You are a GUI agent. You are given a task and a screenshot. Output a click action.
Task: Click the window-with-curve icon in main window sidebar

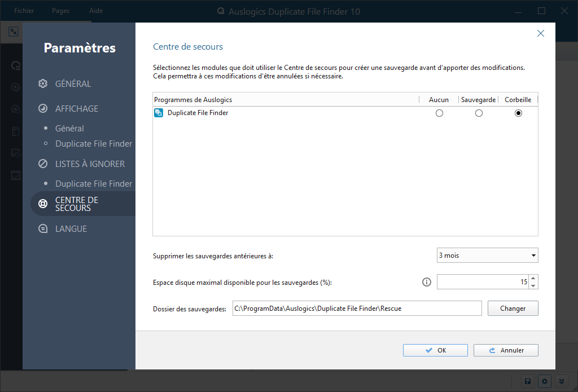[15, 175]
